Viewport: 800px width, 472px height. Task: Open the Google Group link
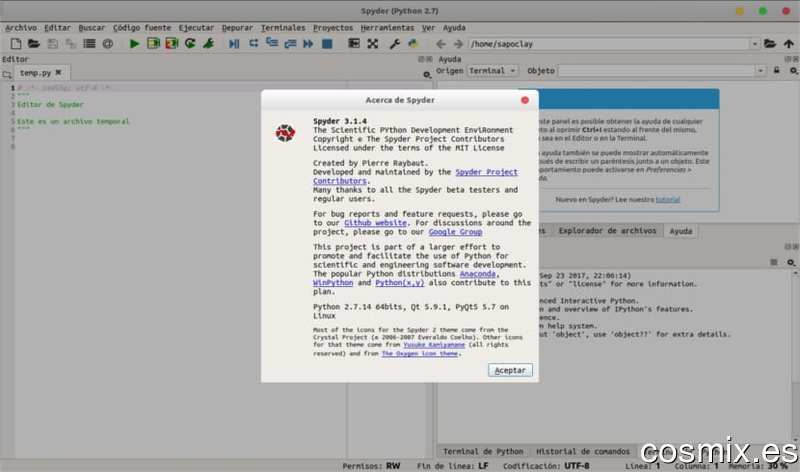coord(455,232)
